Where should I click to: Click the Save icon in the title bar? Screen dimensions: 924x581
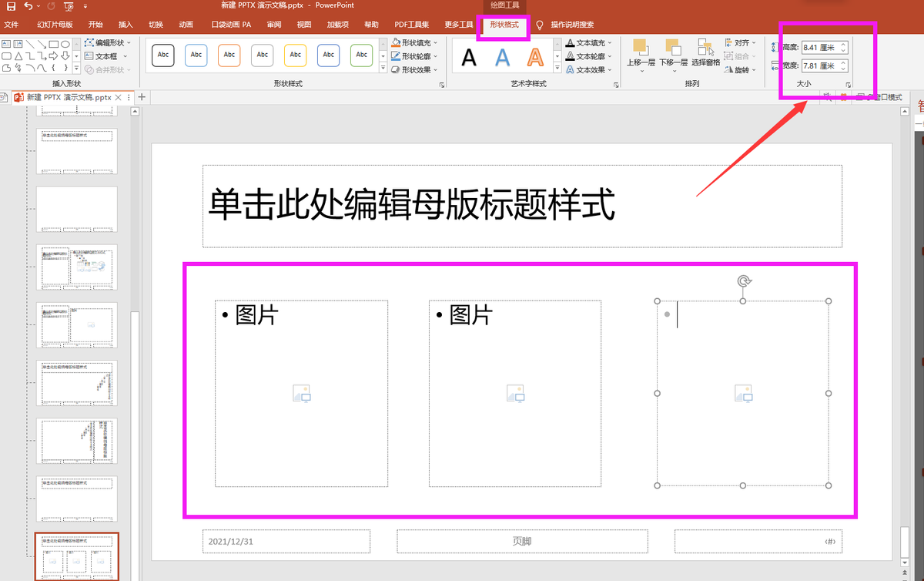click(10, 6)
